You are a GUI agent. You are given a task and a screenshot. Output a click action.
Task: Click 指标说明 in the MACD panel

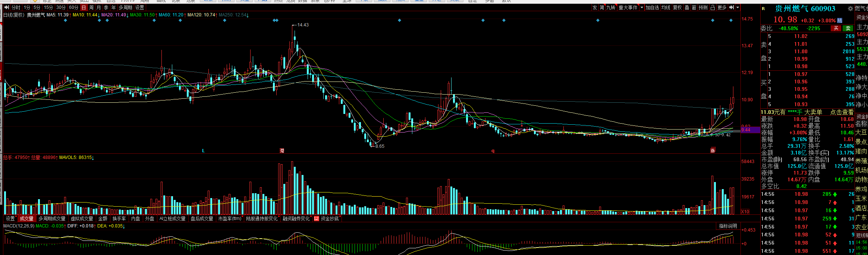(x=728, y=226)
